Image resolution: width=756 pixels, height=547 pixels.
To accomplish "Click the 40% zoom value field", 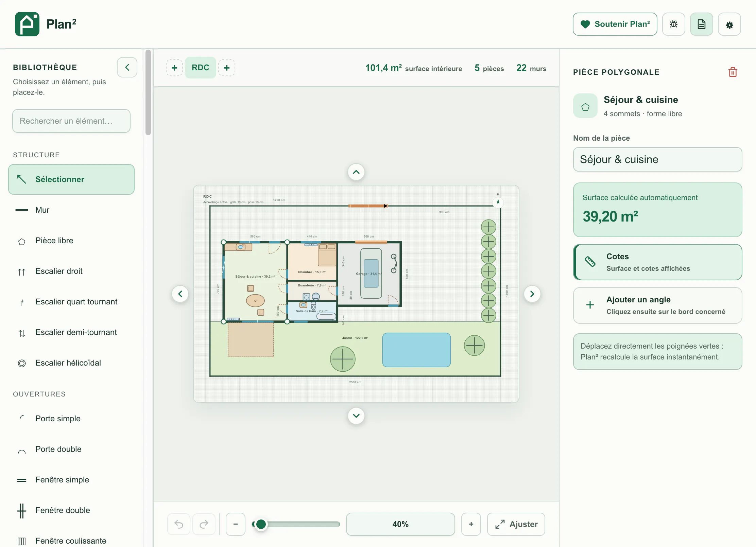I will point(400,524).
